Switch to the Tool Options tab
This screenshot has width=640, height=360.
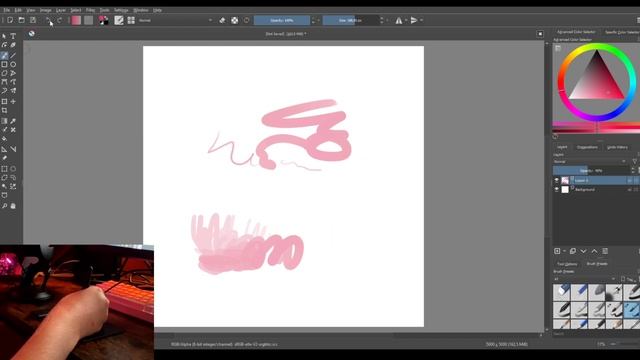567,264
